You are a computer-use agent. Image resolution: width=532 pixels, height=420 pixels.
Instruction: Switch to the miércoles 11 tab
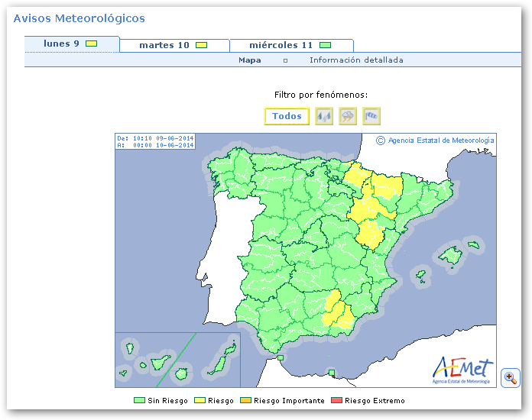(x=290, y=46)
